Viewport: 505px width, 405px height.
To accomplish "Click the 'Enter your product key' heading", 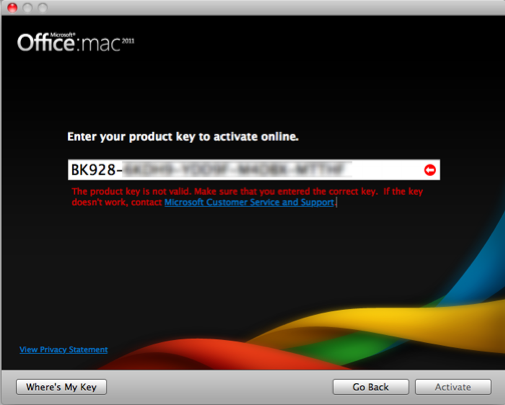I will point(183,137).
